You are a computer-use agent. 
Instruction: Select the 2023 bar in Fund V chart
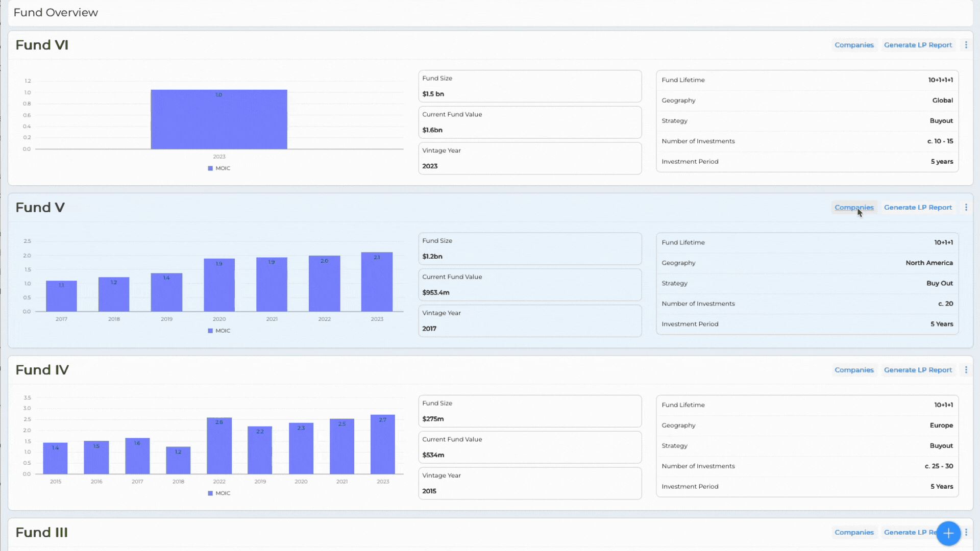tap(377, 283)
